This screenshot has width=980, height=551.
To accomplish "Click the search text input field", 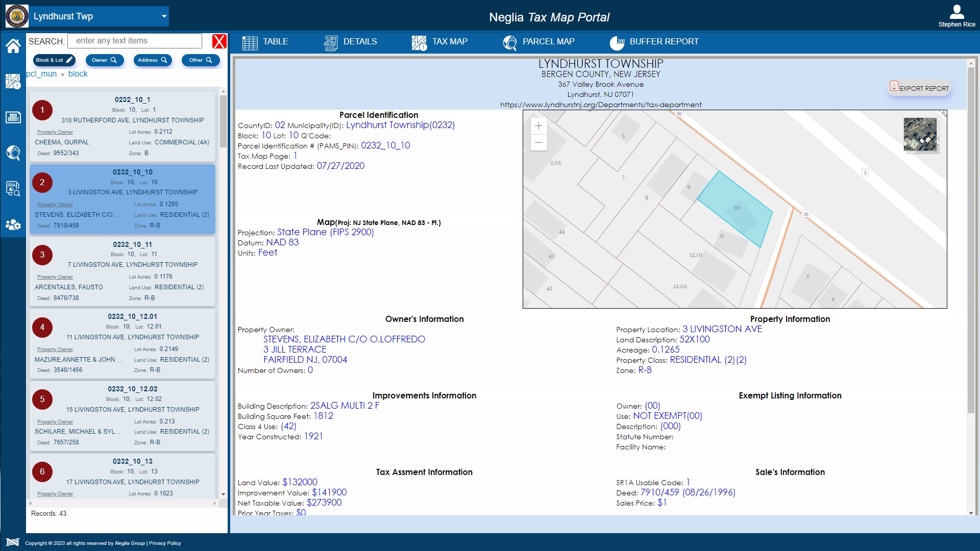I will coord(135,41).
